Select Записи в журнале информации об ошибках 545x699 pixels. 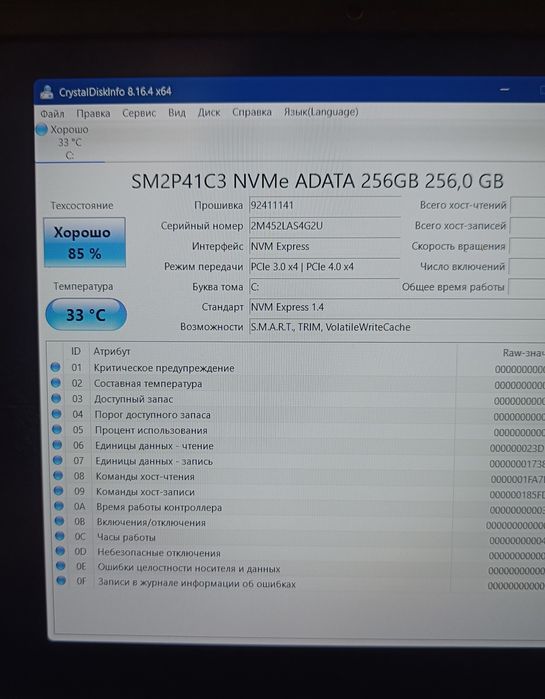click(x=197, y=584)
